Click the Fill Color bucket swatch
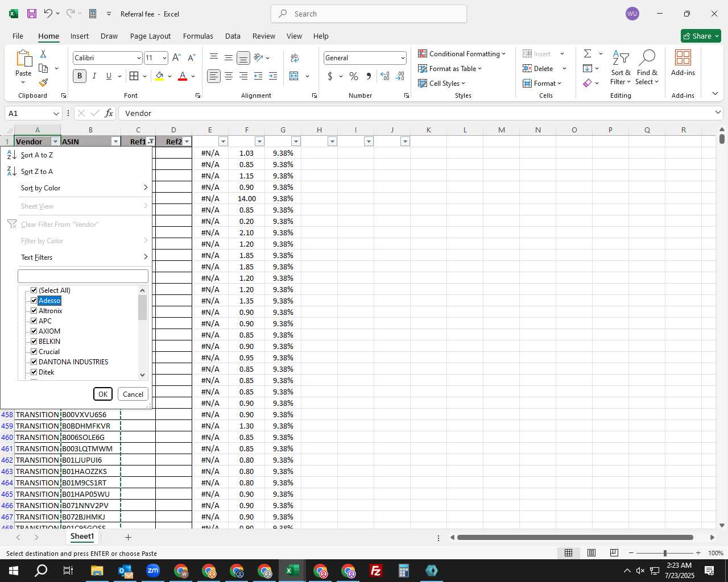728x582 pixels. click(x=159, y=76)
